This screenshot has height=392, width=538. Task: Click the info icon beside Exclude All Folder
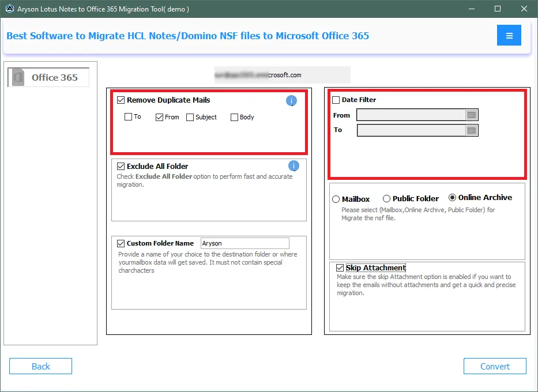[x=294, y=166]
